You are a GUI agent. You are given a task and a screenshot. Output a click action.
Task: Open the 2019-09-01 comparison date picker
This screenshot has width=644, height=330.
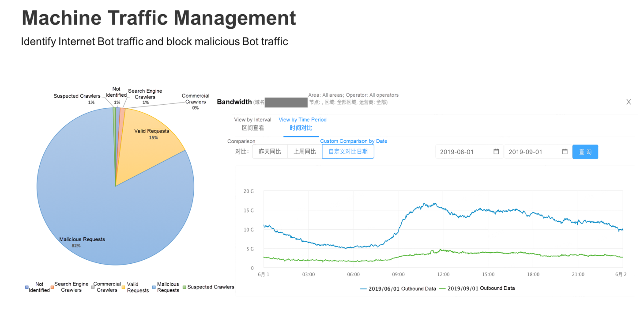click(x=532, y=152)
